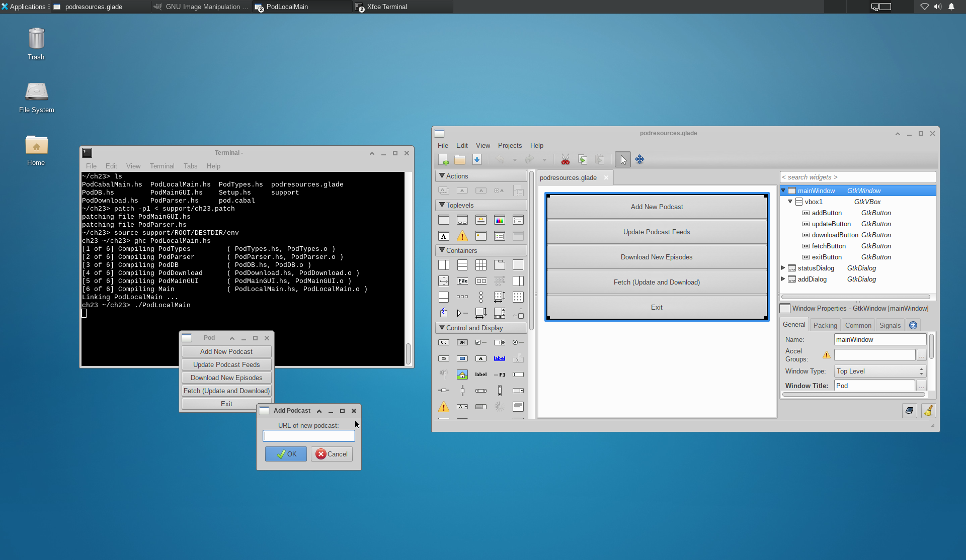Click the URL of new podcast input field
Viewport: 966px width, 560px height.
pos(308,435)
